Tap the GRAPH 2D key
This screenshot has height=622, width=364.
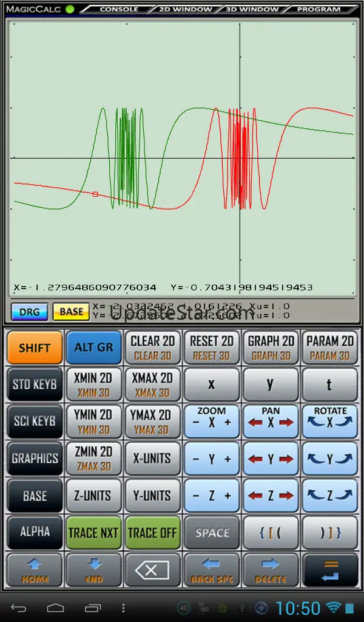[x=271, y=347]
